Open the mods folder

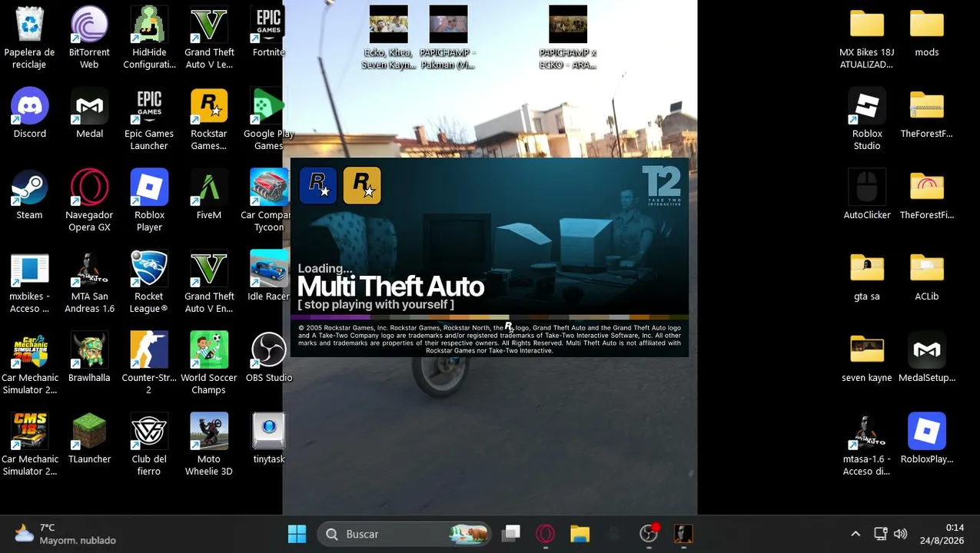click(x=927, y=31)
